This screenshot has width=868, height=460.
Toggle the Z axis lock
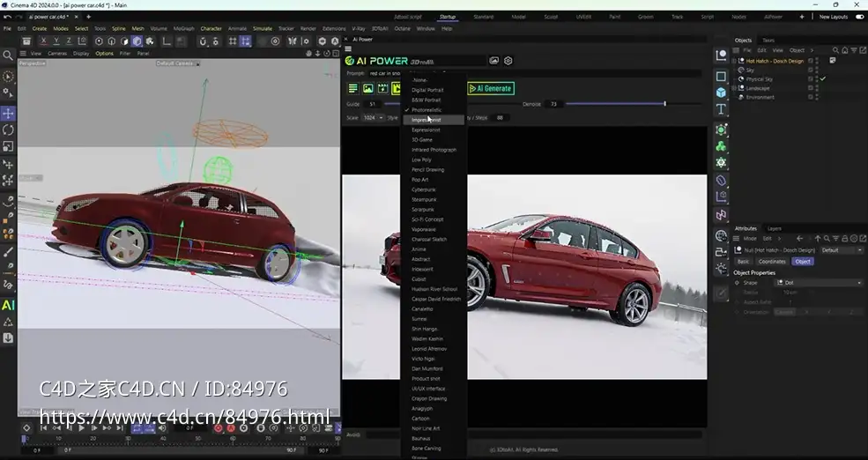tap(69, 41)
